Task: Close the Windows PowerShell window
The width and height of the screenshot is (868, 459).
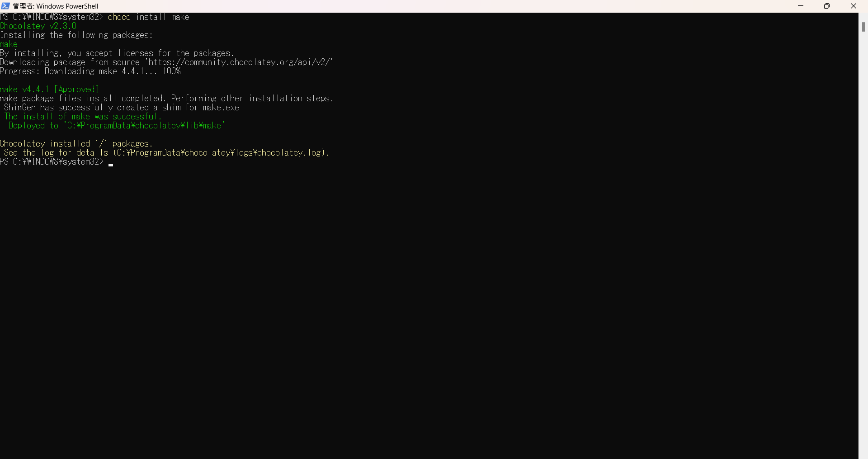Action: click(x=854, y=6)
